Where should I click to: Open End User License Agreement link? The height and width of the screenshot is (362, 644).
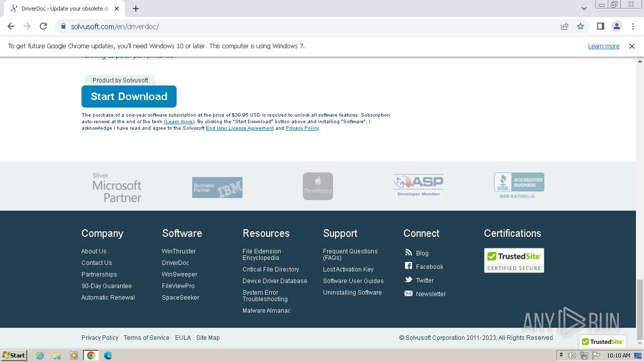[x=239, y=128]
